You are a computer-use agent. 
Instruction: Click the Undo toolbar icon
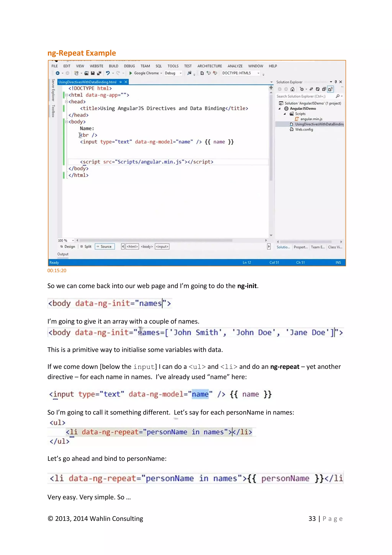point(108,73)
